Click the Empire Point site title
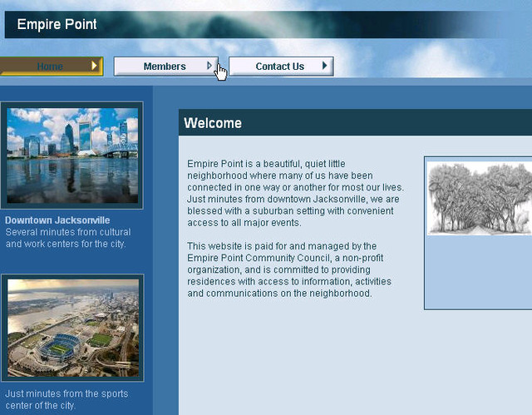532x415 pixels. 57,24
